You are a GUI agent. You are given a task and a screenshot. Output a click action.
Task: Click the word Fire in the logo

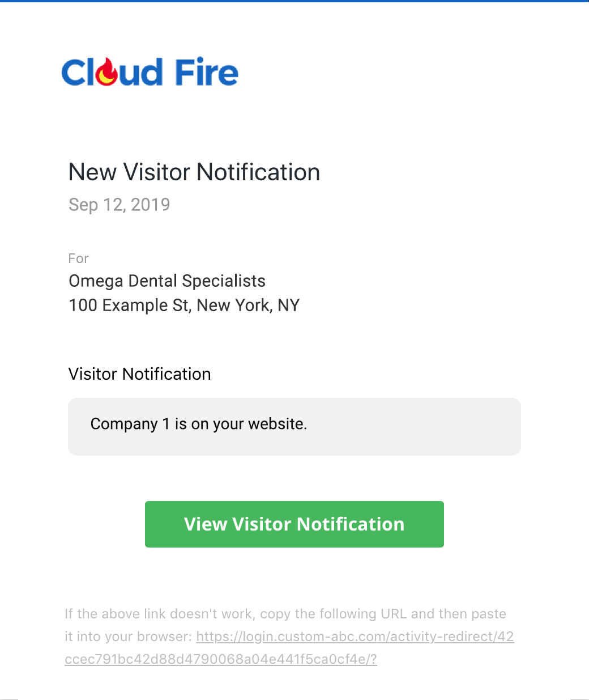[207, 73]
